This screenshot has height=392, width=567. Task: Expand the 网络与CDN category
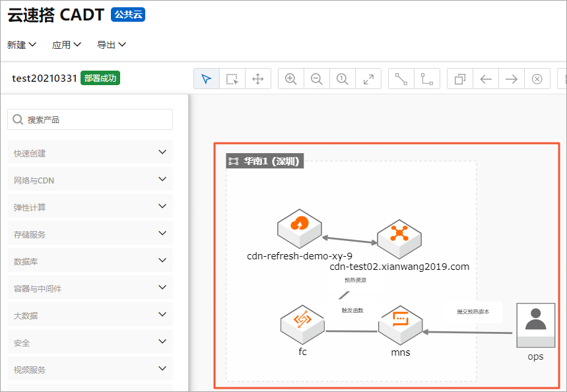(90, 180)
